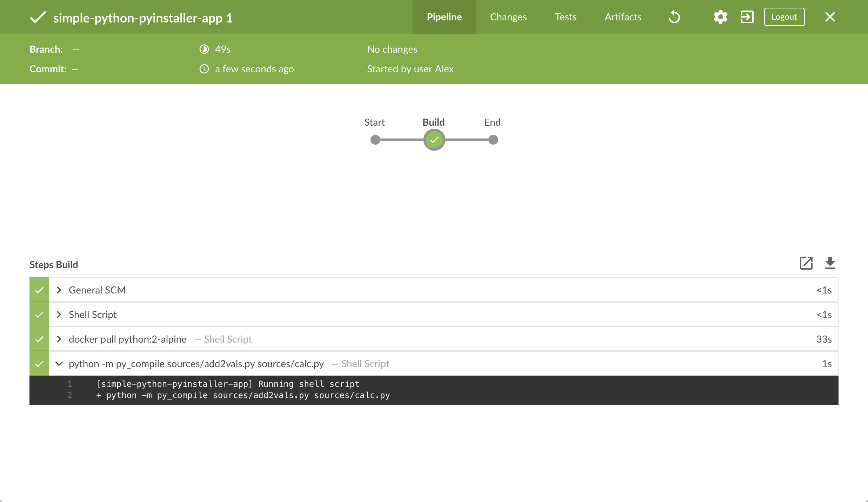This screenshot has height=502, width=868.
Task: Click log line number 2
Action: [69, 395]
